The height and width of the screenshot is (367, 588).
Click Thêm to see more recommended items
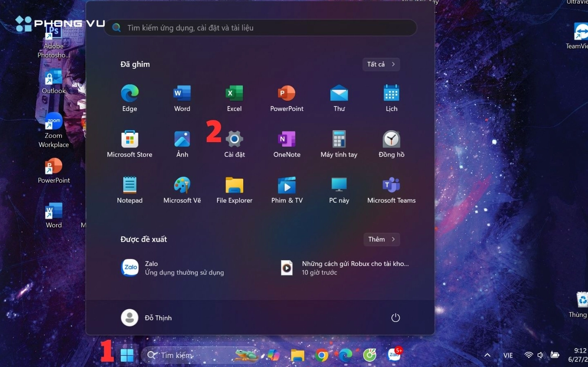pyautogui.click(x=381, y=239)
